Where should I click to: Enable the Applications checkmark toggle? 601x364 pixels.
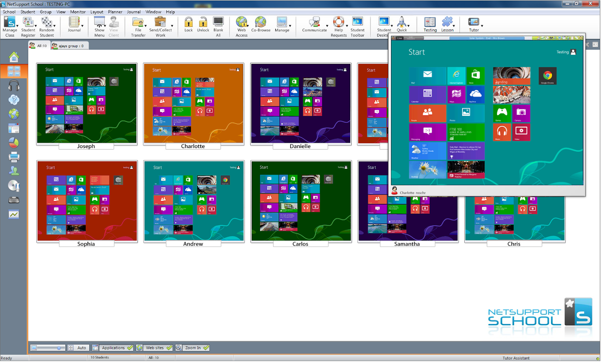pyautogui.click(x=130, y=347)
